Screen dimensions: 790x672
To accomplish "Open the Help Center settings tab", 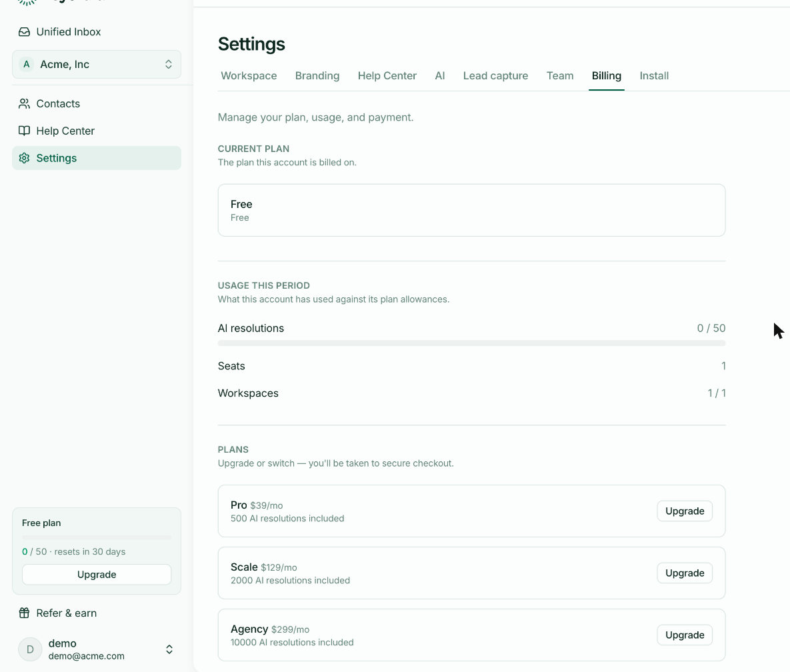I will pyautogui.click(x=387, y=76).
